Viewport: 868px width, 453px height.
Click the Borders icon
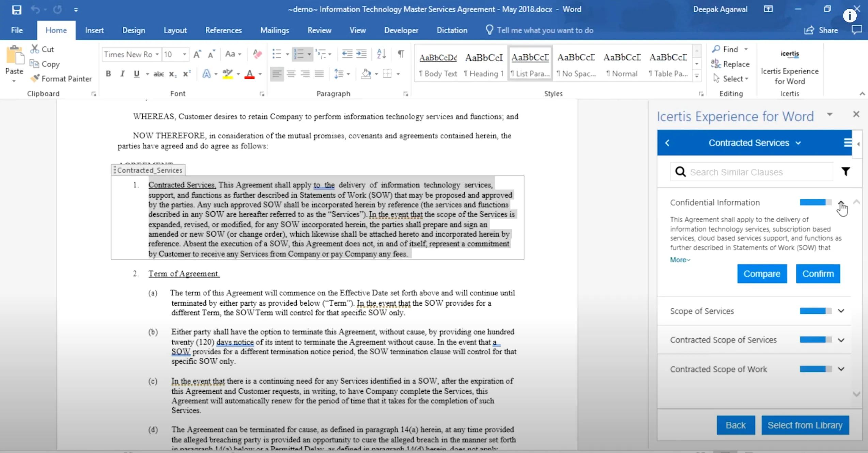[x=387, y=74]
